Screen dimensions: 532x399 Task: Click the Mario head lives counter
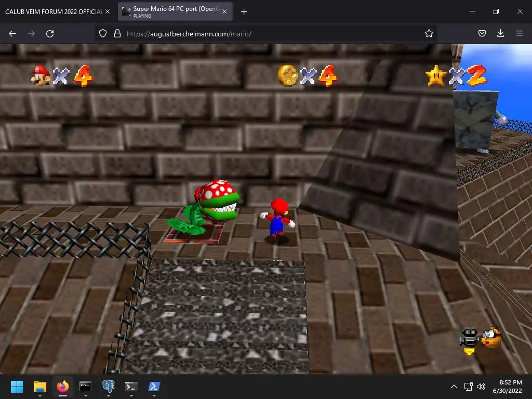pos(41,75)
